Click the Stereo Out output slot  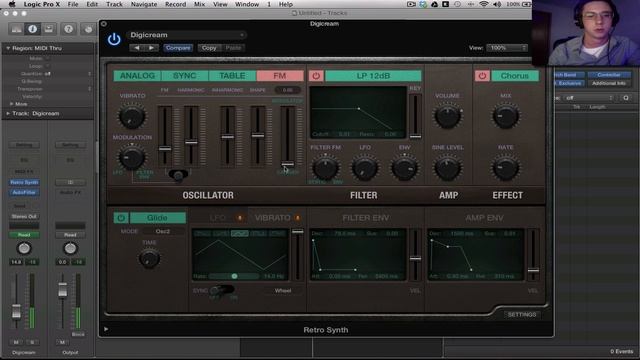tap(24, 216)
